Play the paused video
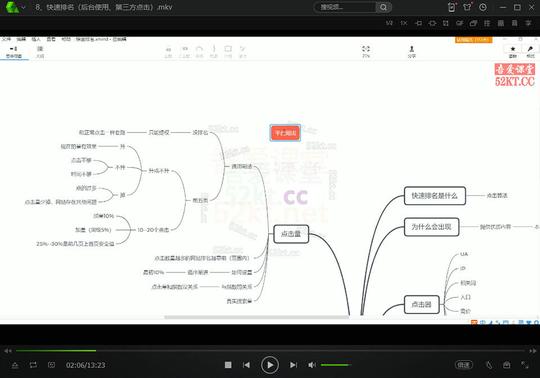Viewport: 540px width, 378px height. [270, 365]
